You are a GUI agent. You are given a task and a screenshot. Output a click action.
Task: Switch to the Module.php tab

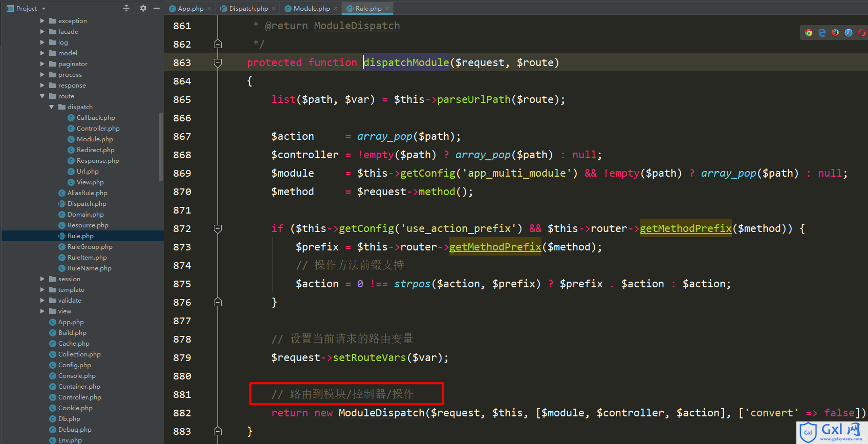pos(312,8)
